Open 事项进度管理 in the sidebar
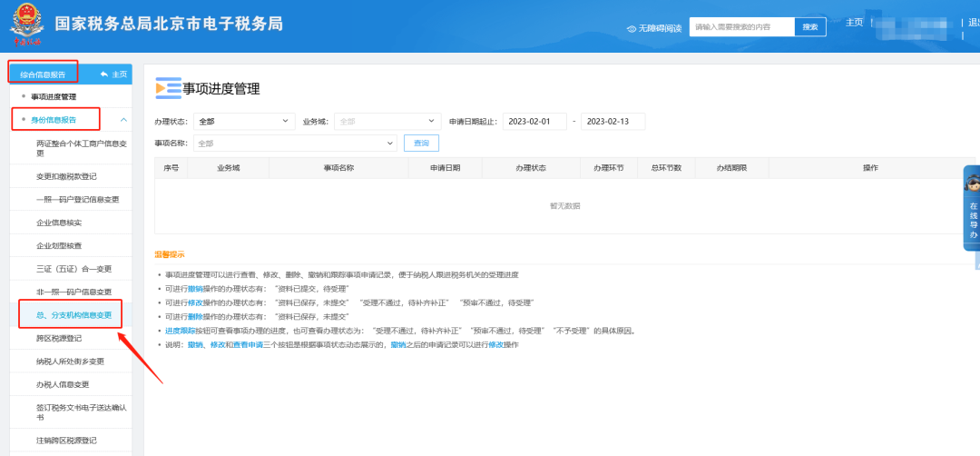 coord(54,97)
